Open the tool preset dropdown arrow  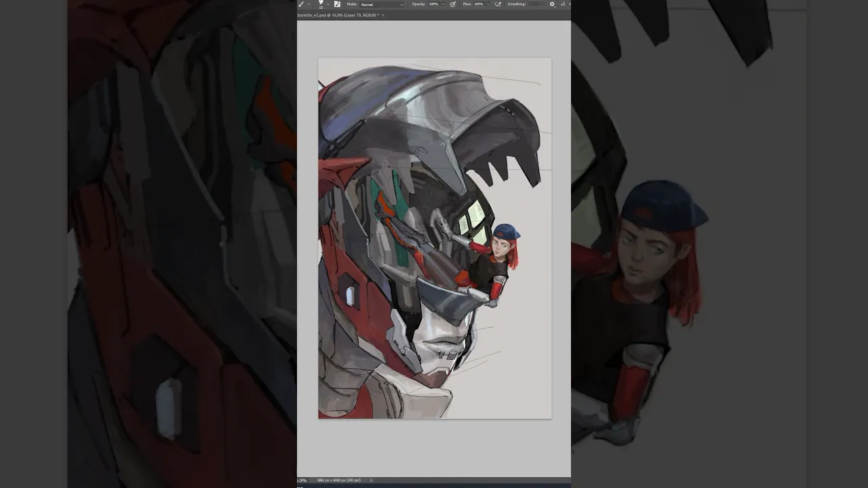tap(309, 4)
